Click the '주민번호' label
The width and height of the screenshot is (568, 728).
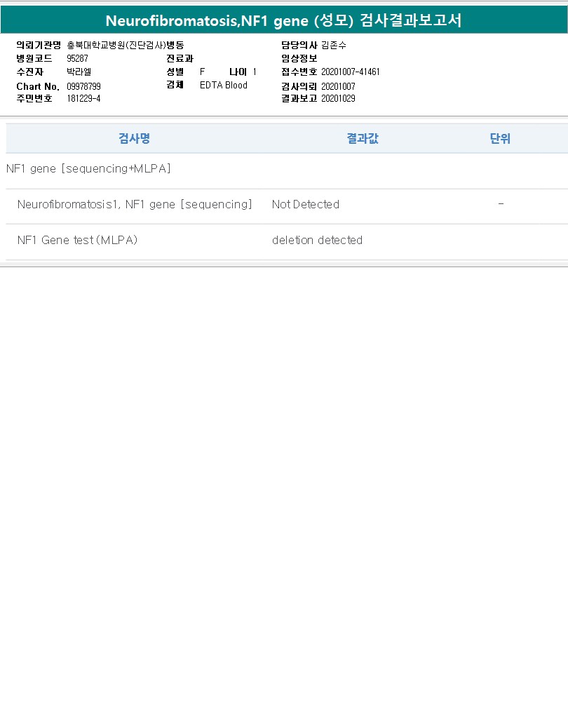coord(34,98)
